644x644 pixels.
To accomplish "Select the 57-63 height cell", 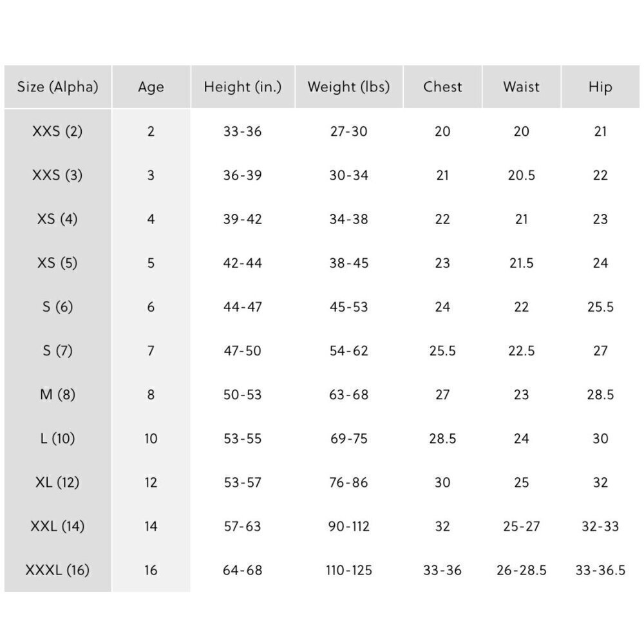I will click(242, 526).
